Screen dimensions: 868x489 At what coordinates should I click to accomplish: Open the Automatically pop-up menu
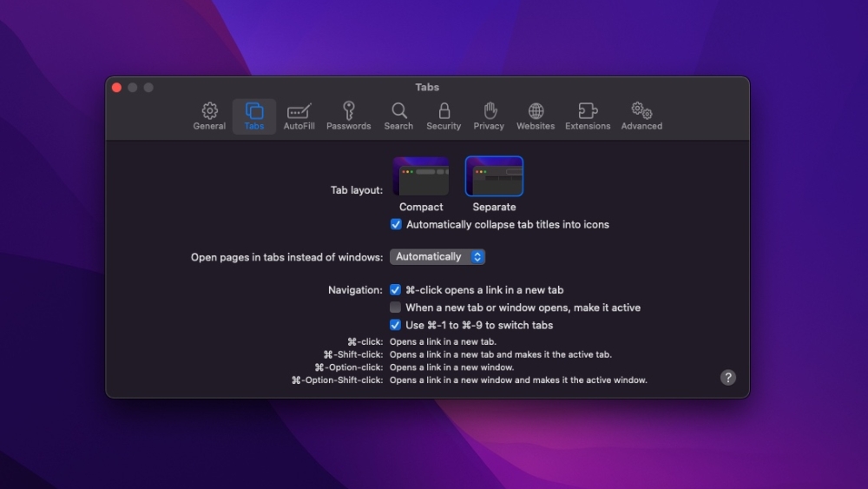pyautogui.click(x=437, y=256)
